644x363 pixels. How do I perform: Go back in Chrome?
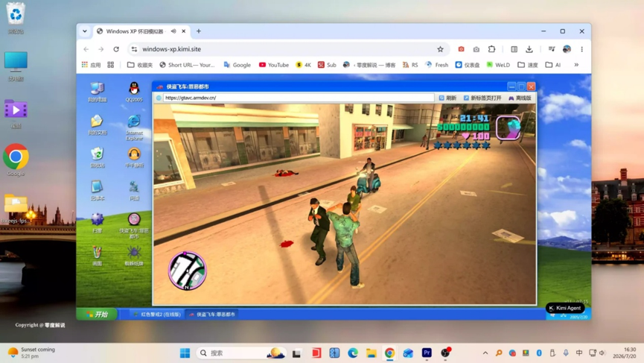tap(86, 49)
